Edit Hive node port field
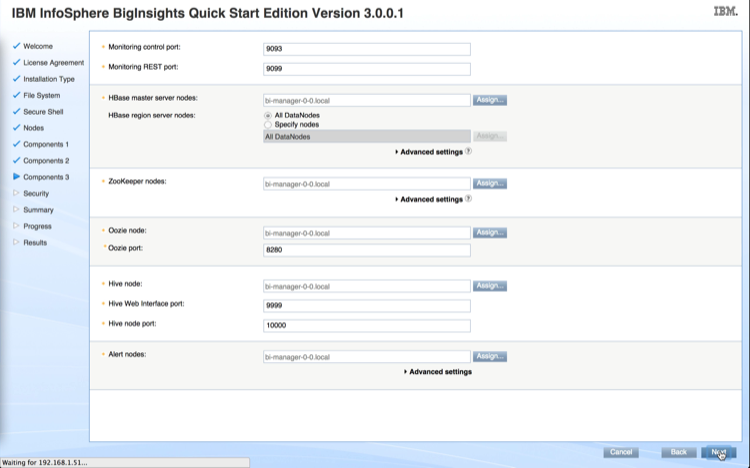This screenshot has width=750, height=468. pos(367,325)
